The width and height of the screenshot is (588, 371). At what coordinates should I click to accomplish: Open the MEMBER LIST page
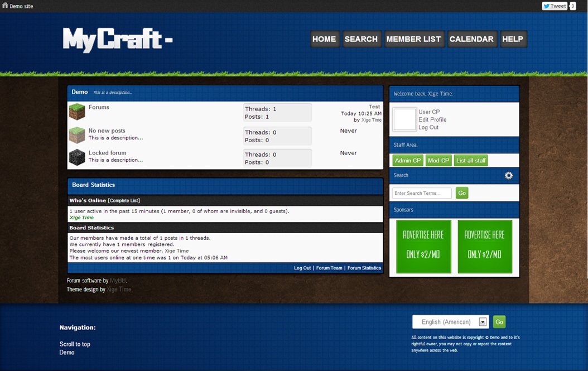click(x=413, y=39)
